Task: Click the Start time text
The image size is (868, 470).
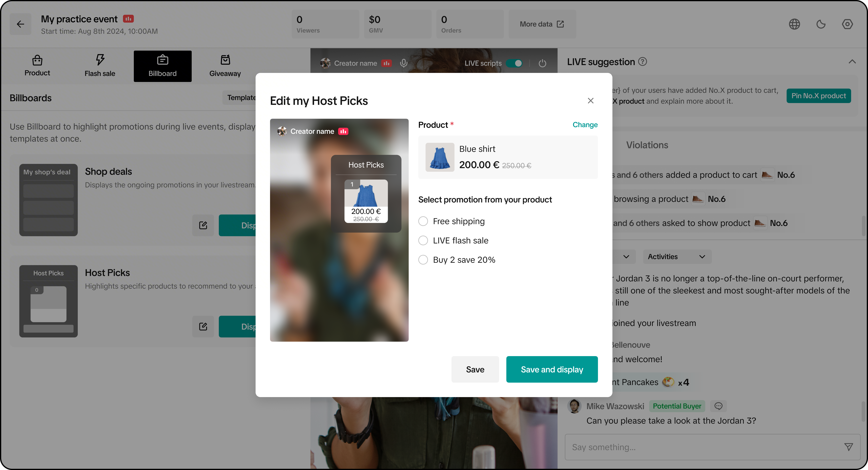Action: coord(99,31)
